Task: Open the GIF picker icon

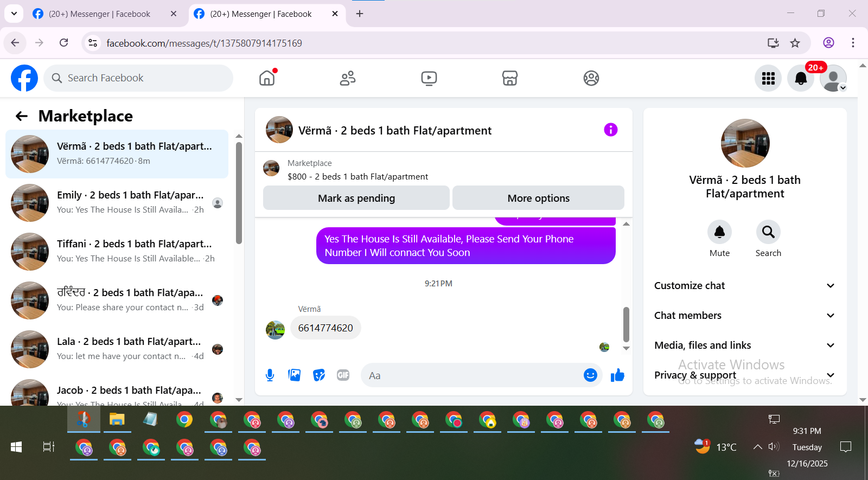Action: (343, 375)
